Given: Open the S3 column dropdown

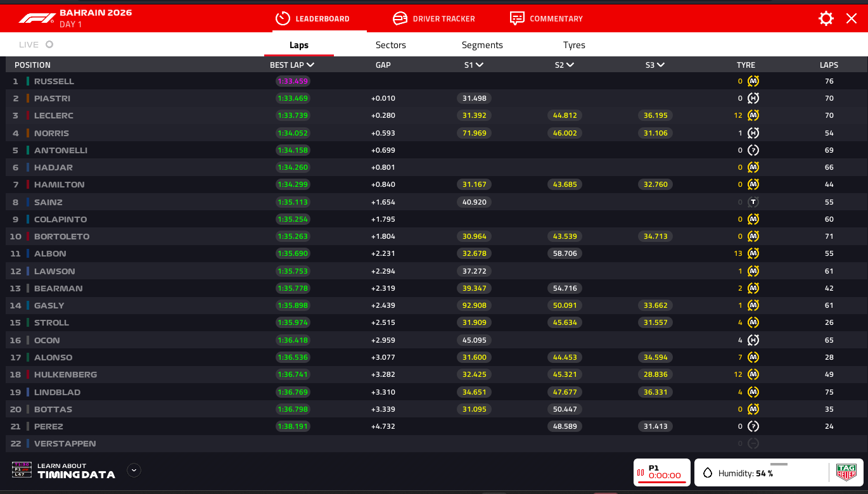Looking at the screenshot, I should coord(660,65).
